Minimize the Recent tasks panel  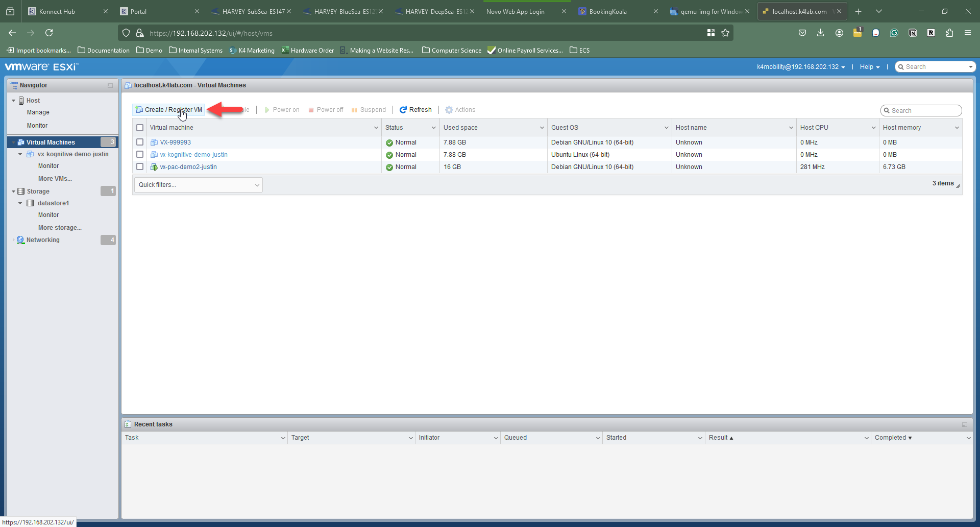coord(965,424)
